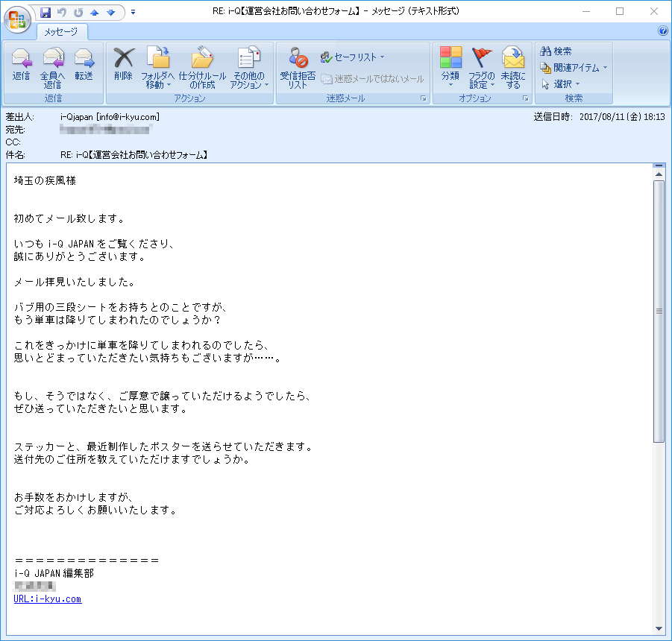
Task: Add the sender to 受信拒否リスト
Action: pyautogui.click(x=298, y=68)
